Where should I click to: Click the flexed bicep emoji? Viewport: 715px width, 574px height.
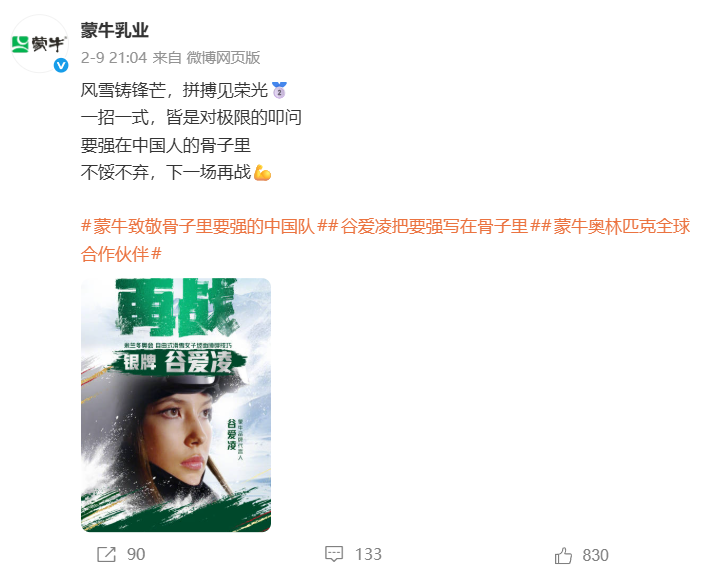click(262, 173)
